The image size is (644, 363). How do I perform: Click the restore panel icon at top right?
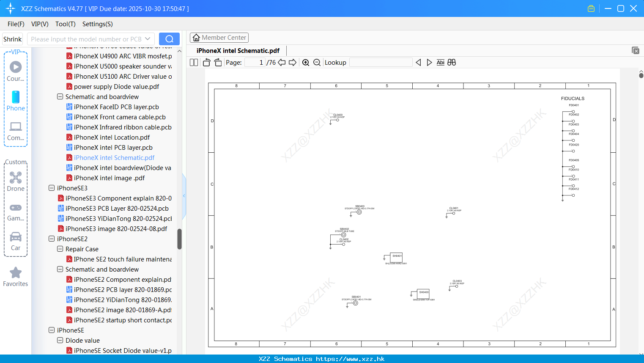(636, 50)
